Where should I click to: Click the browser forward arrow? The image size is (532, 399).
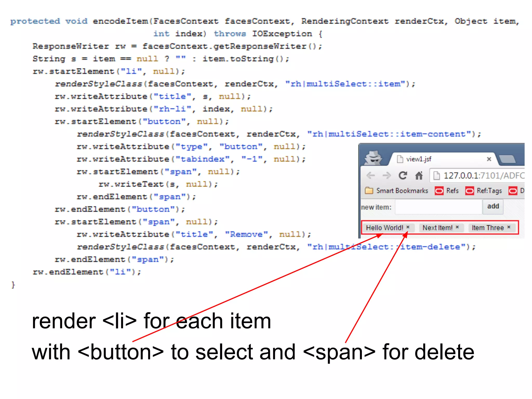click(x=387, y=176)
